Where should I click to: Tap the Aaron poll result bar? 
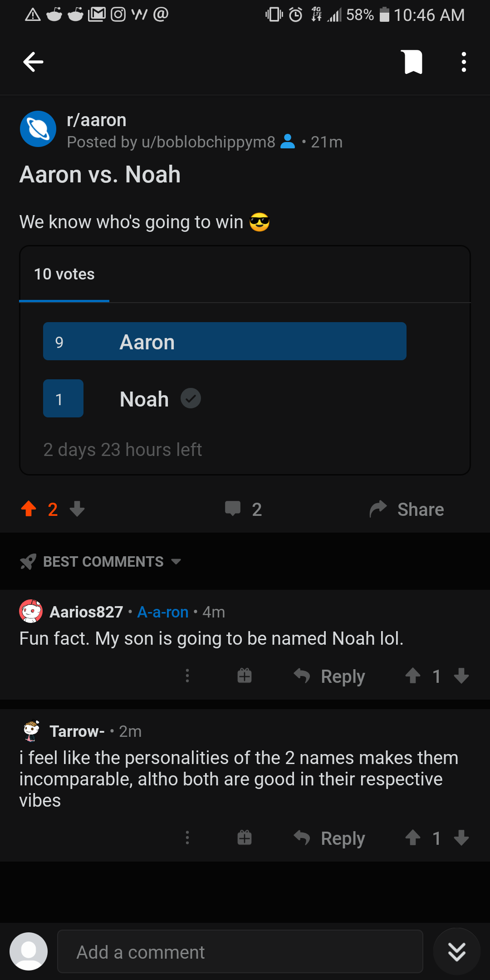(224, 341)
